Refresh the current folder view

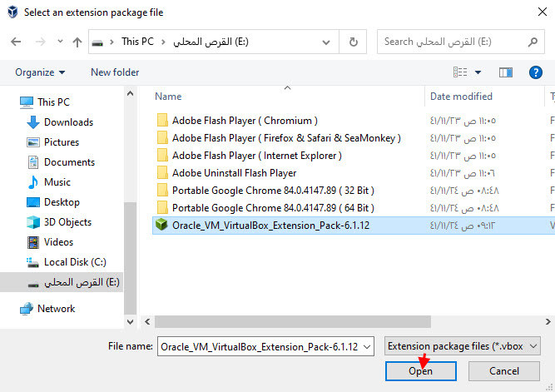pyautogui.click(x=353, y=42)
